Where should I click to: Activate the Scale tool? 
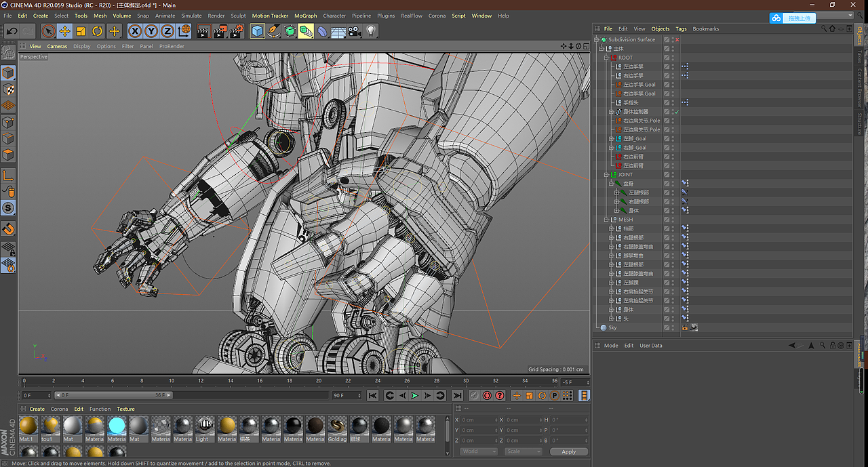81,31
